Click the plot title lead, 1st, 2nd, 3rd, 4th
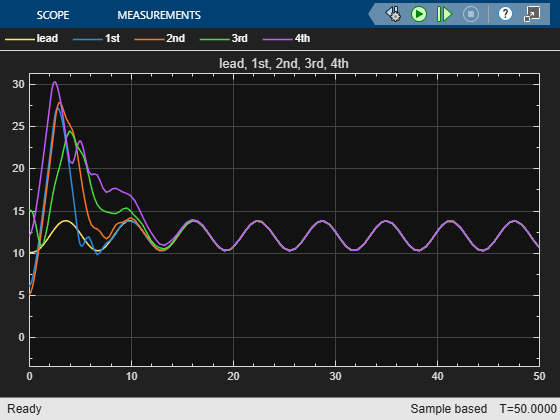The image size is (560, 420). [284, 63]
